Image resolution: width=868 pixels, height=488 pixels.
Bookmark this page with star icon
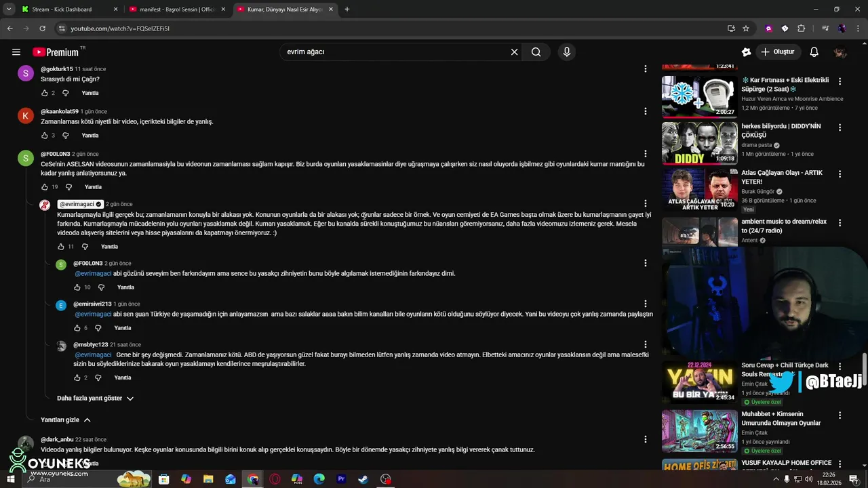click(x=746, y=28)
